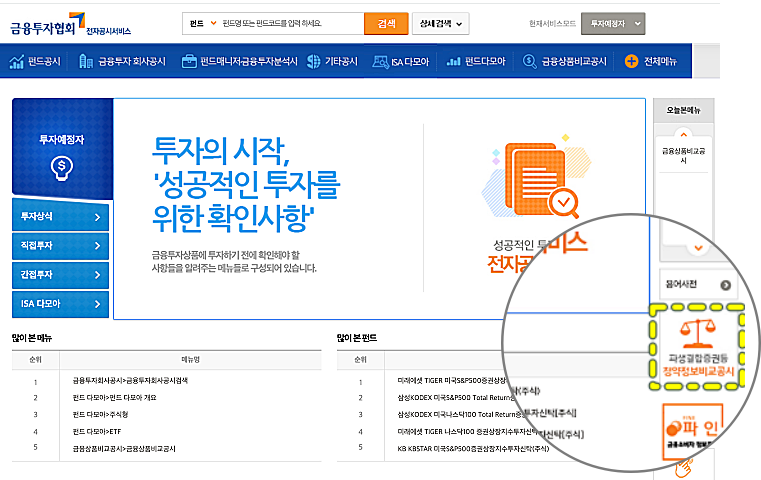Screen dimensions: 761x480
Task: Click the down arrow in 오늘본메뉴
Action: (698, 248)
